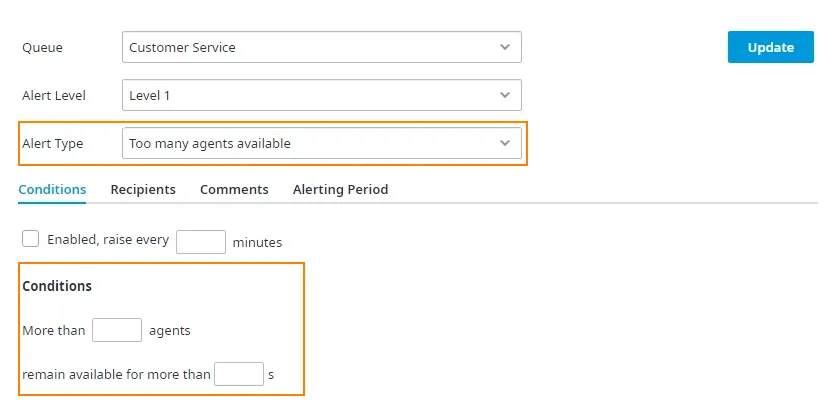Screen dimensions: 839x414
Task: Click the Alert Level label
Action: (54, 96)
